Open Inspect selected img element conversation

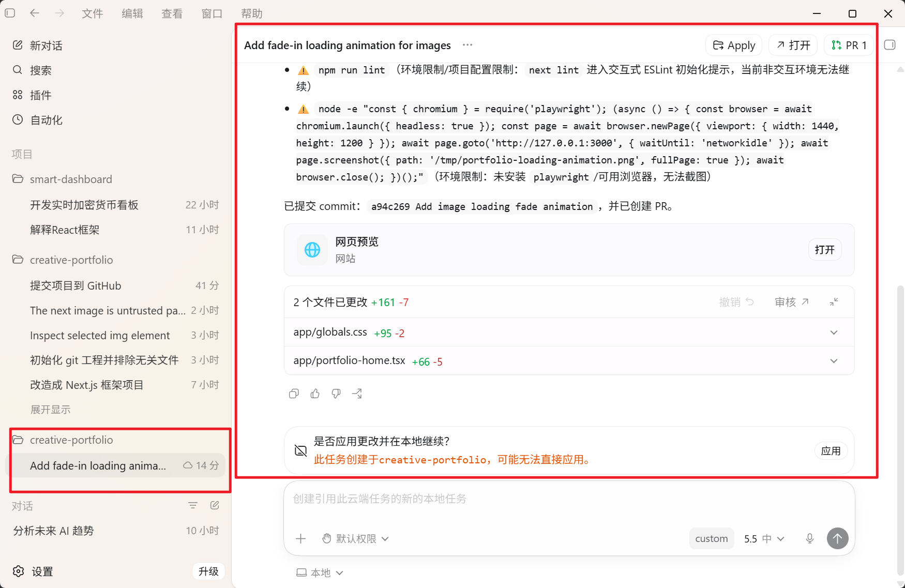pyautogui.click(x=116, y=335)
